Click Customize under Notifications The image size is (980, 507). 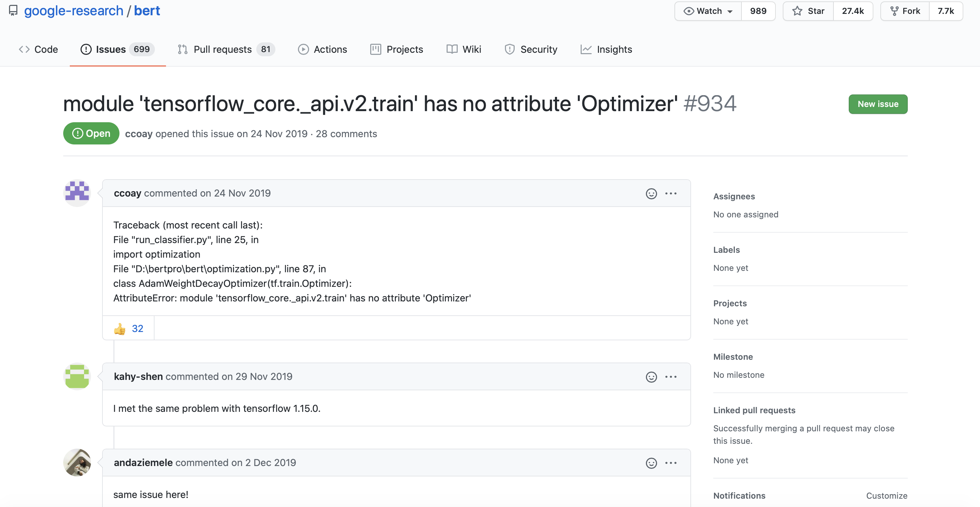click(x=887, y=496)
